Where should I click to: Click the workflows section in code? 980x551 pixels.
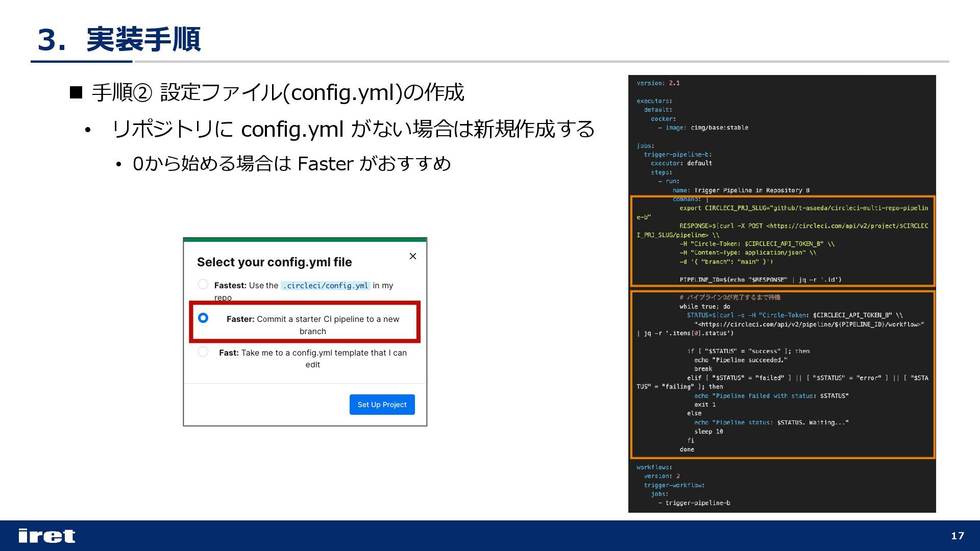pyautogui.click(x=654, y=467)
